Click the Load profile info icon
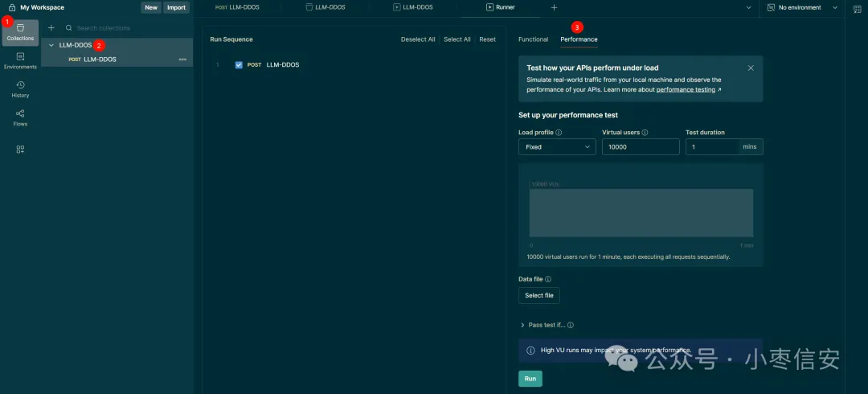This screenshot has width=868, height=394. coord(559,133)
